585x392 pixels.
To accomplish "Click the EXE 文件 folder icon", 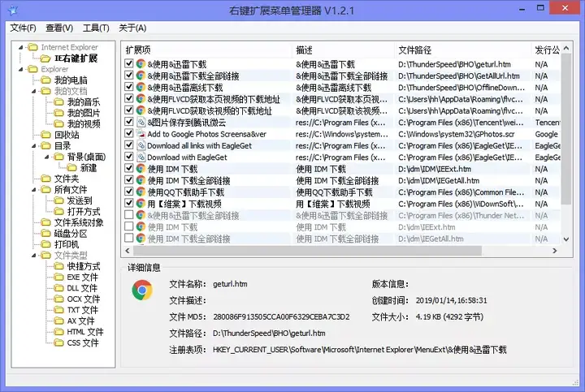I will (58, 278).
